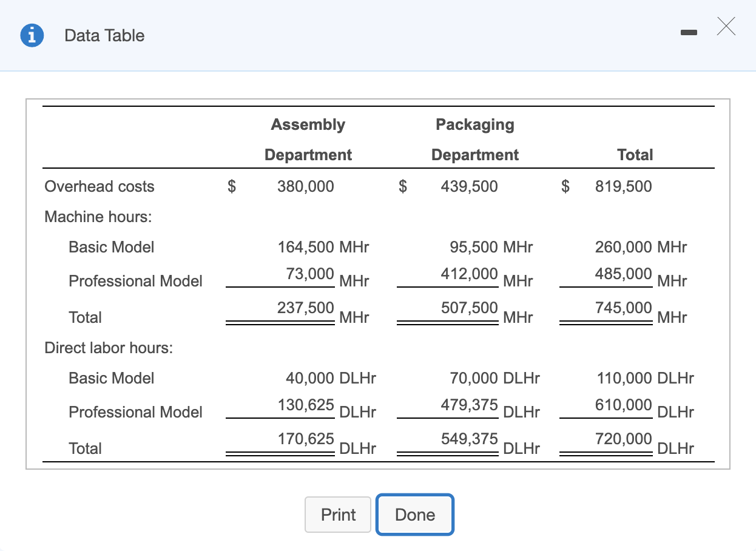
Task: Minimize the Data Table dialog
Action: click(x=689, y=35)
